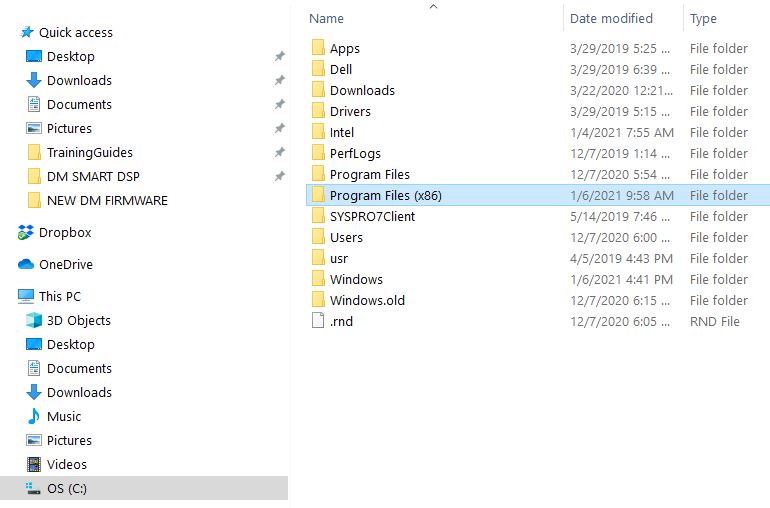Click the Pictures icon under Quick access
Image resolution: width=770 pixels, height=508 pixels.
click(x=34, y=128)
